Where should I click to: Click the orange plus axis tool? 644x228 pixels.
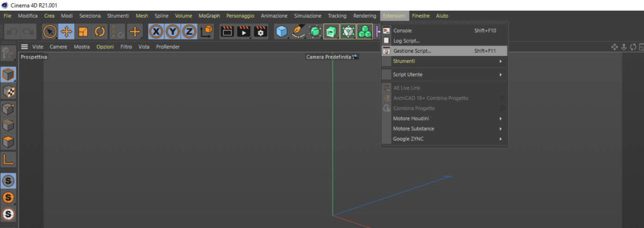135,31
